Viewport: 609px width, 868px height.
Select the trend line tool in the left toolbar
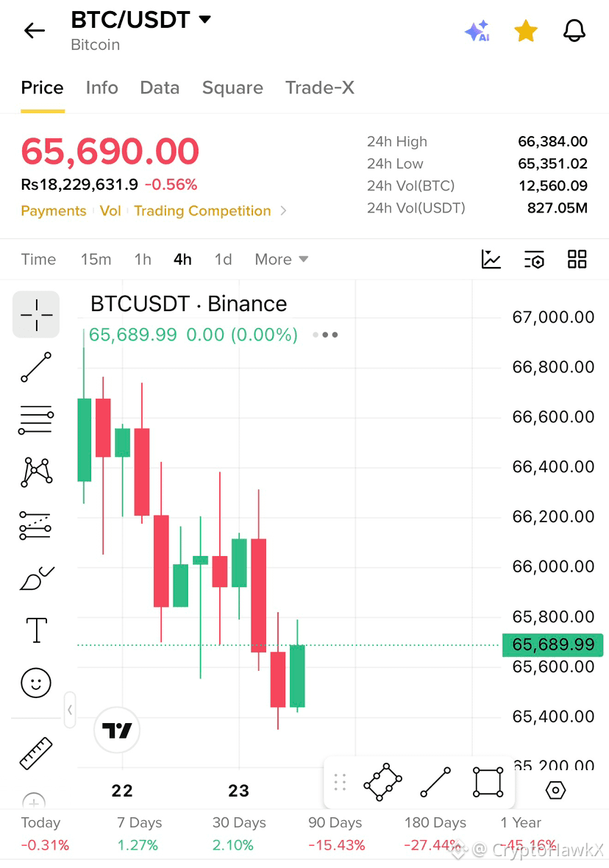tap(36, 367)
